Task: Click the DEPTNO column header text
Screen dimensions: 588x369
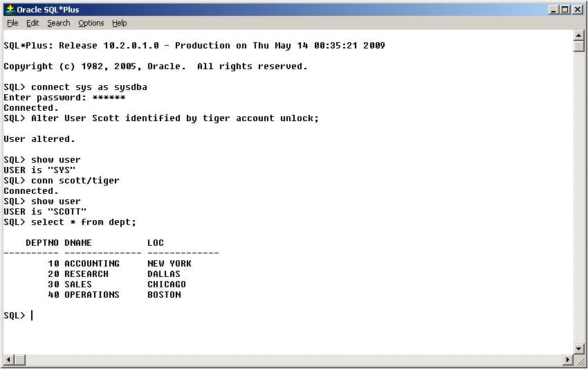Action: (x=42, y=243)
